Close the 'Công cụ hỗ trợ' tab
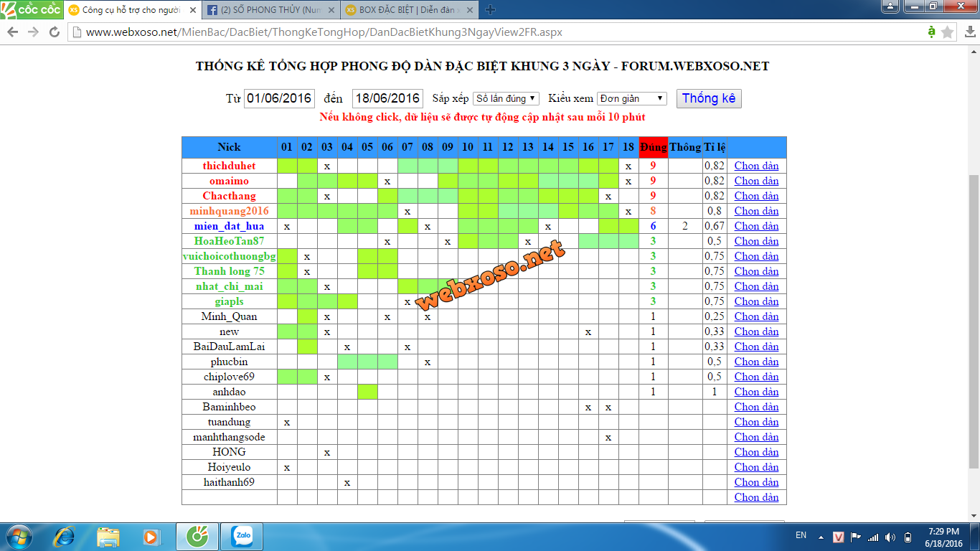Screen dimensions: 980x551 click(x=192, y=10)
